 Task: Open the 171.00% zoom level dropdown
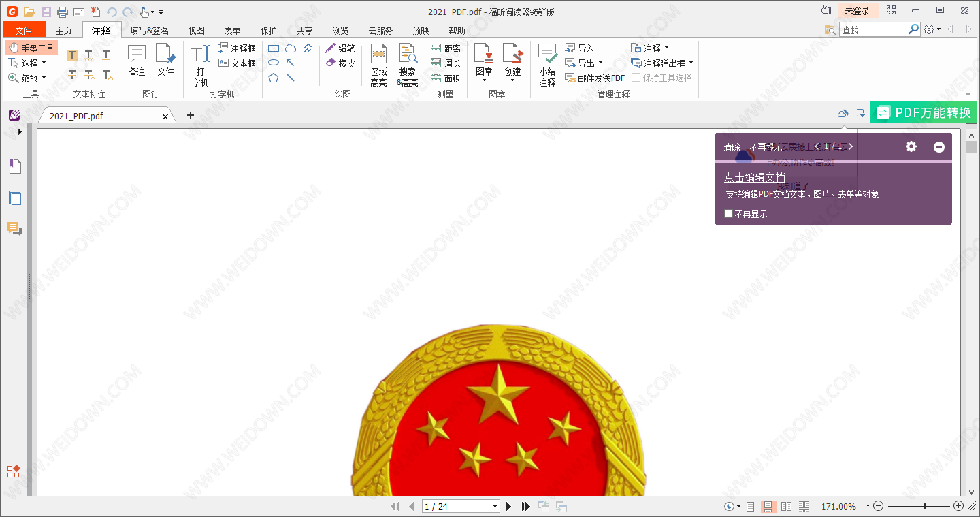click(868, 506)
